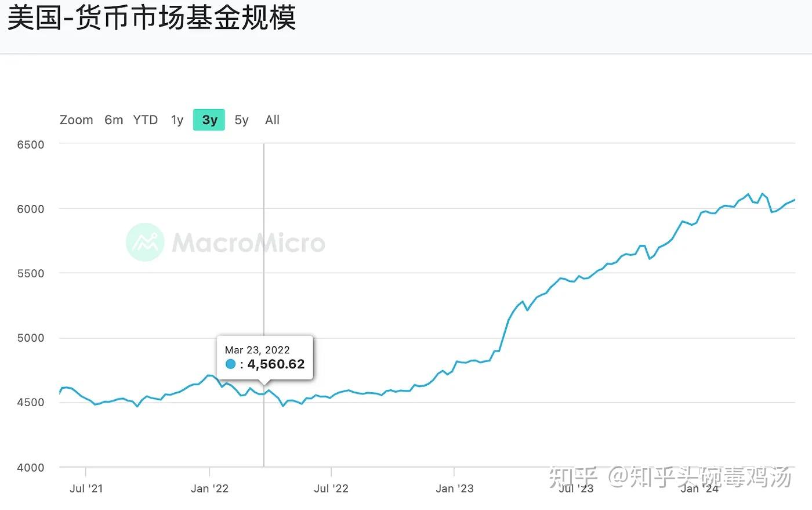The height and width of the screenshot is (510, 812).
Task: Click the 知乎 watermark logo
Action: coord(572,477)
